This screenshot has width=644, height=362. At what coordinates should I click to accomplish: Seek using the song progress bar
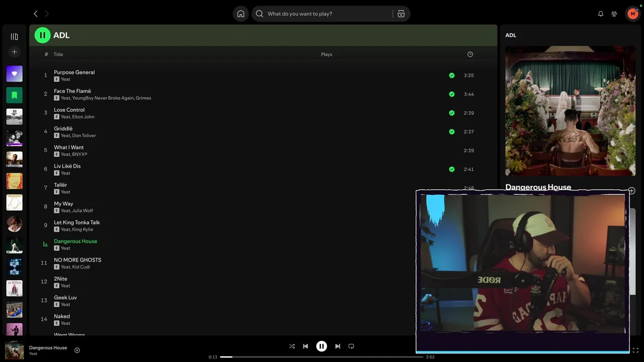321,357
